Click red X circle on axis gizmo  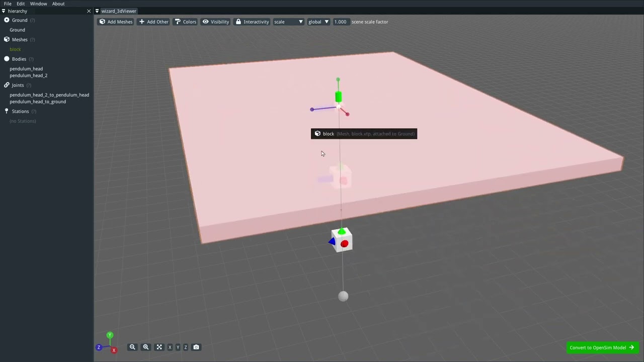[x=114, y=350]
